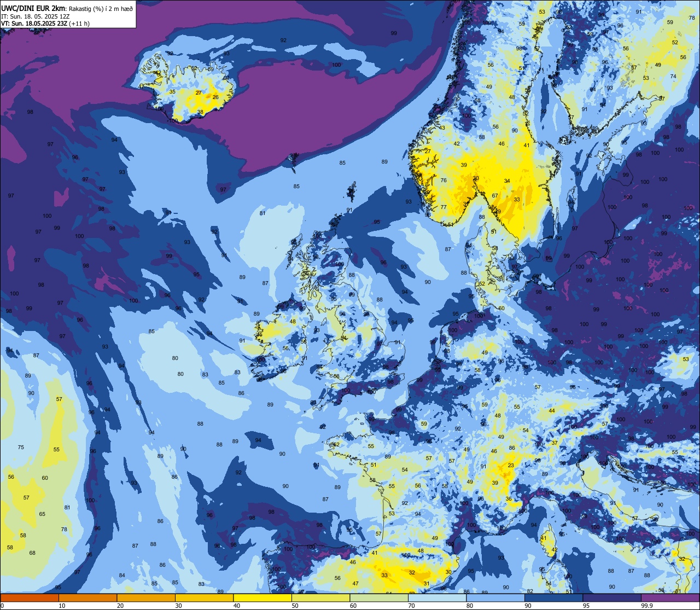
Task: Click the '68' value in the southwest Atlantic
Action: (x=32, y=553)
